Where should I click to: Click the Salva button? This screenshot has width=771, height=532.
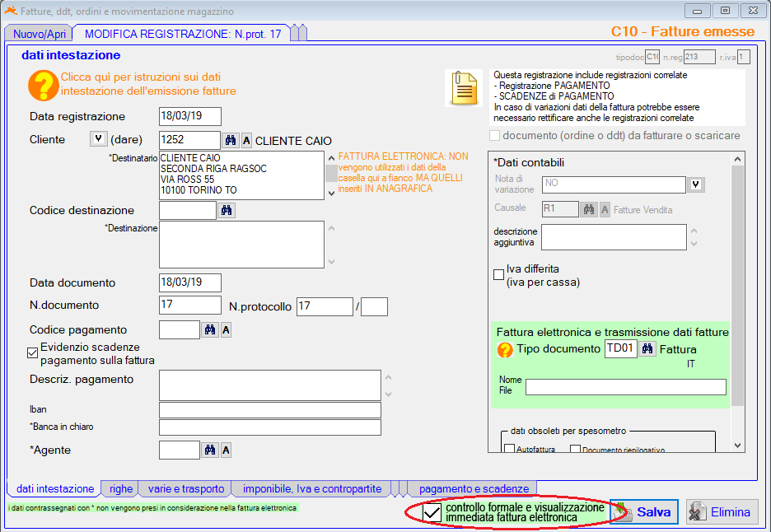pyautogui.click(x=644, y=511)
